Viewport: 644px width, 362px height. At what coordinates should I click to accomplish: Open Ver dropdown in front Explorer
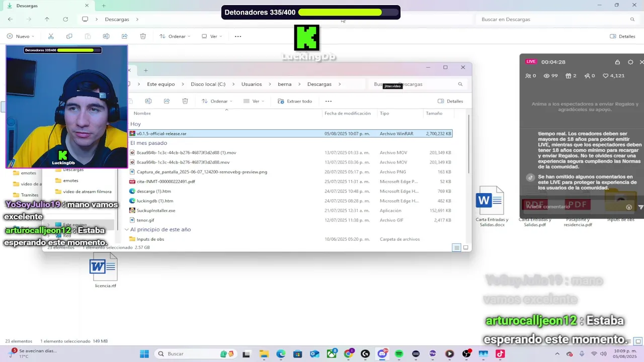pyautogui.click(x=253, y=101)
